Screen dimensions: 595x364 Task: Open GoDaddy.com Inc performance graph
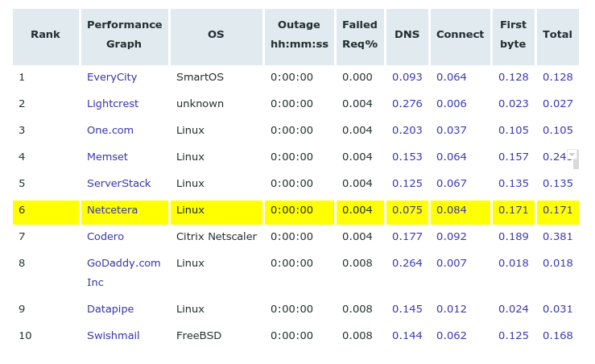123,272
